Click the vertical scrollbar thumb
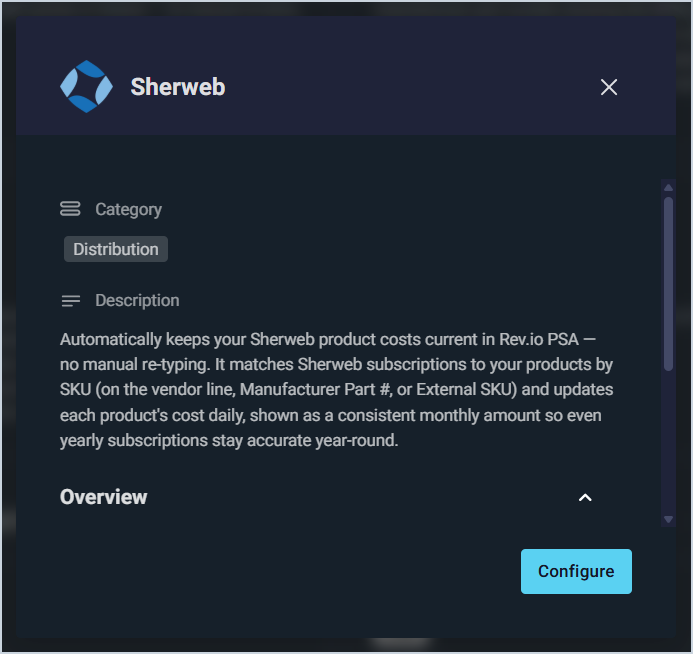 tap(668, 283)
